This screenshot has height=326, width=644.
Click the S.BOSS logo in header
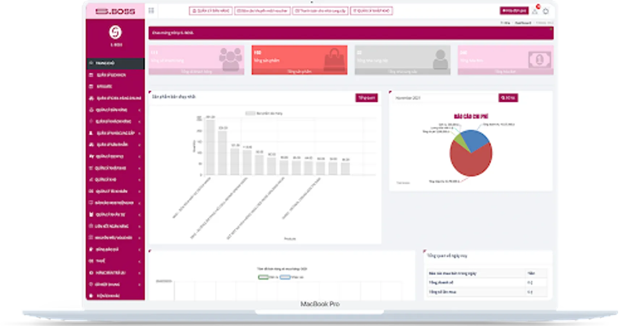coord(115,11)
